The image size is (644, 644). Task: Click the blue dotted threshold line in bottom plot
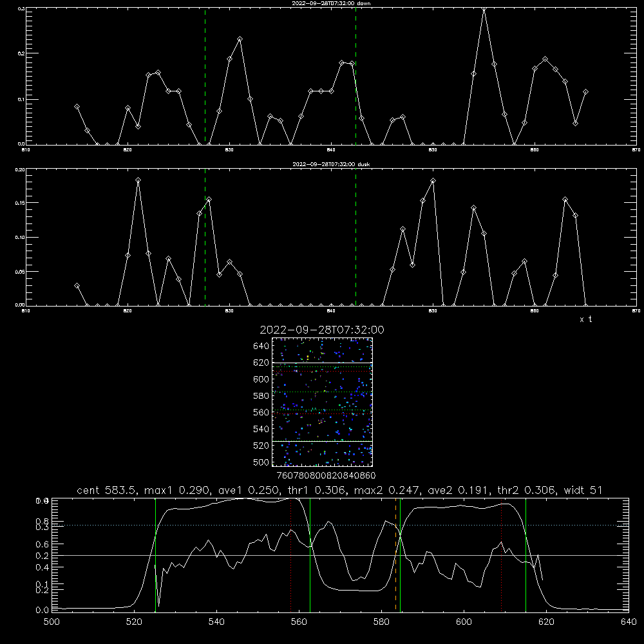[341, 525]
